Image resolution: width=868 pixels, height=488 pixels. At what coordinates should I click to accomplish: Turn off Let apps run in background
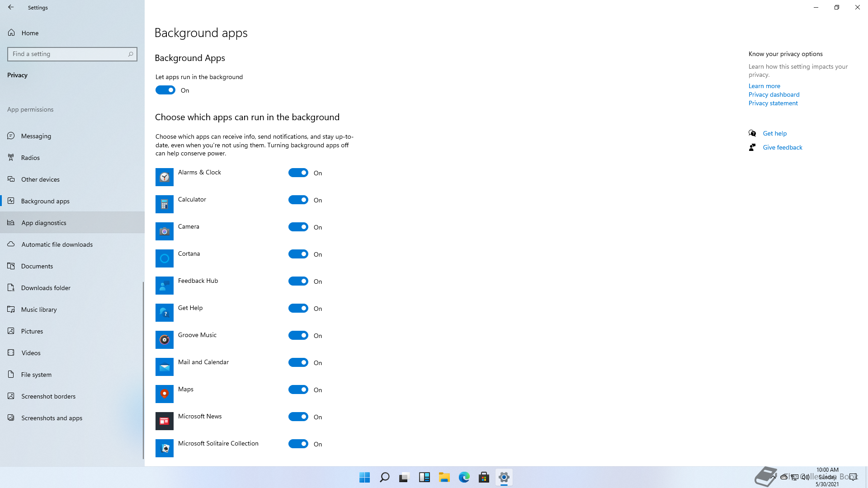pos(165,90)
